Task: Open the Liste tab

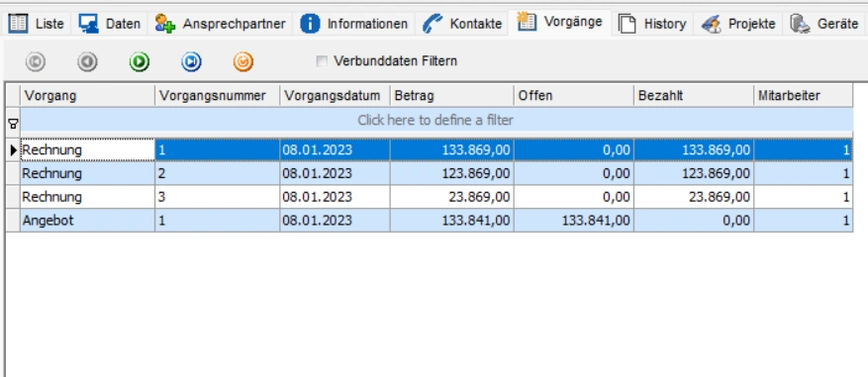Action: pos(37,24)
